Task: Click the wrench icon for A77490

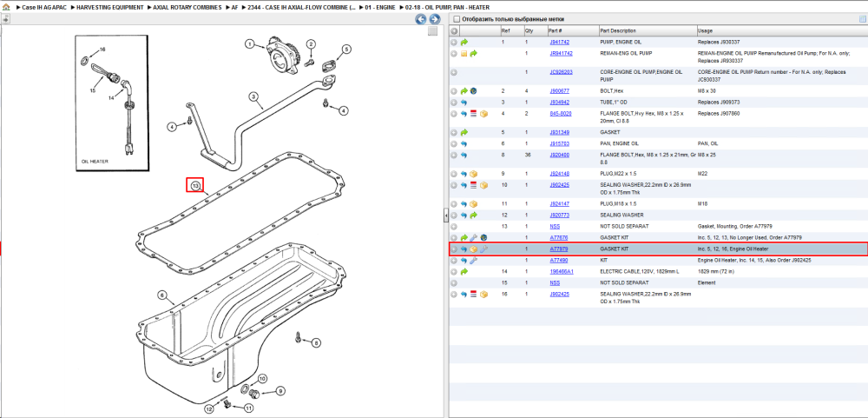Action: point(474,261)
